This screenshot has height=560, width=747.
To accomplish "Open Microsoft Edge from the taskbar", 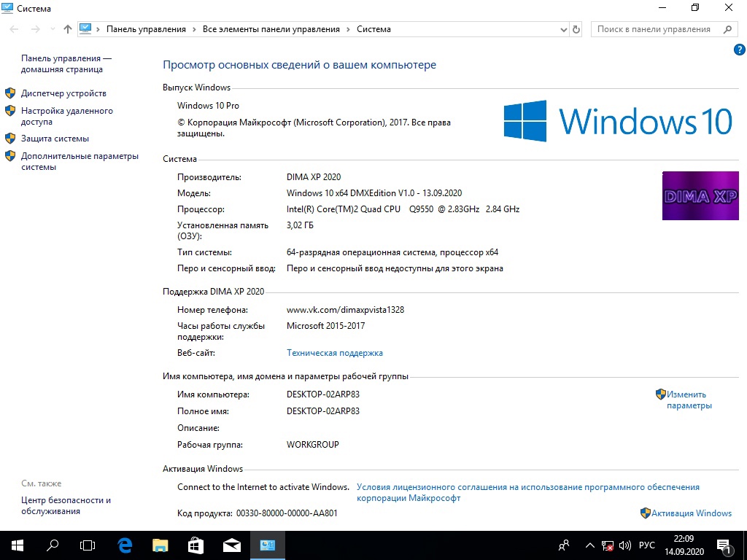I will (125, 545).
